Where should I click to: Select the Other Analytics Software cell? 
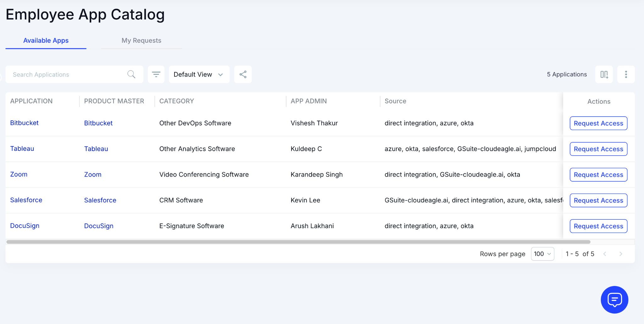coord(197,149)
